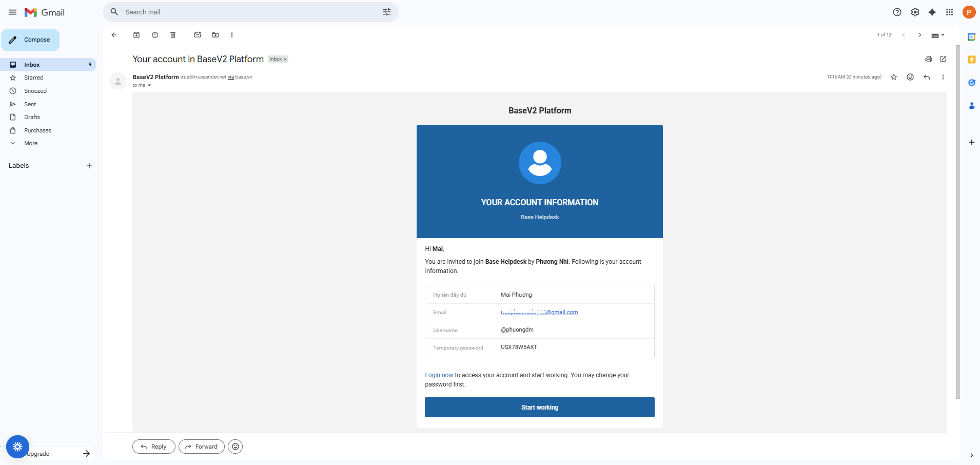Open email in new window

[x=943, y=59]
